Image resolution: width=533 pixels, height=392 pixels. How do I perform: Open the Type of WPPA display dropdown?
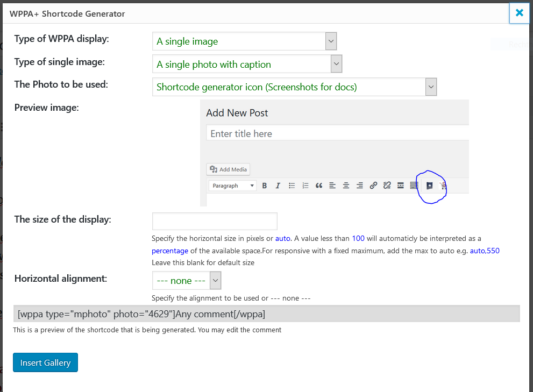(245, 41)
